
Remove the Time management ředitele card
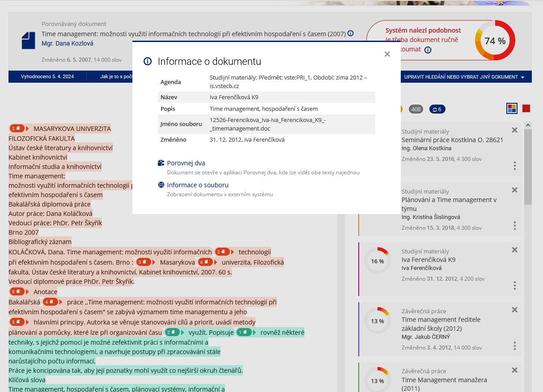[x=514, y=310]
